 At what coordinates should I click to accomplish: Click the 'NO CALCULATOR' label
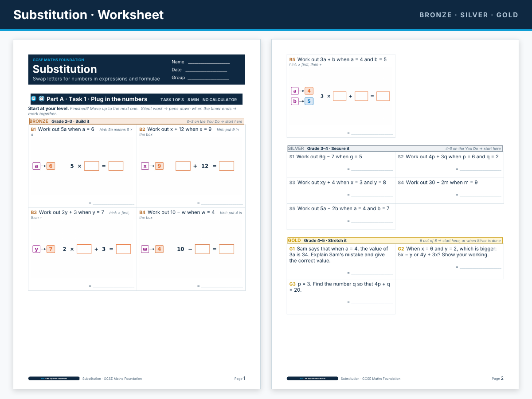tap(220, 100)
